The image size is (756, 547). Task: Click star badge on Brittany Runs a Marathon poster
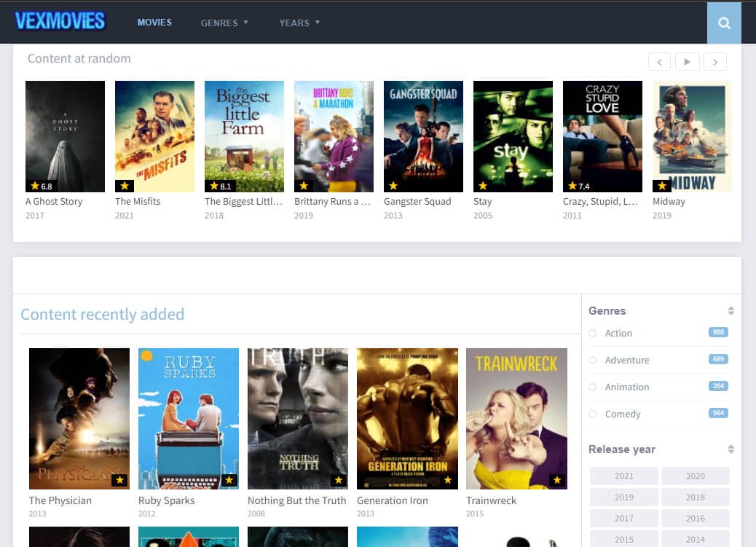click(304, 186)
